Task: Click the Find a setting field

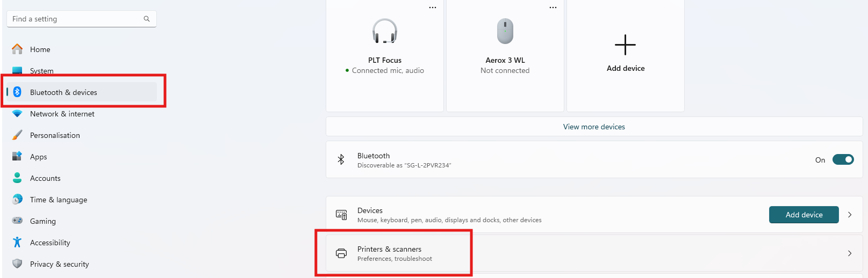Action: click(x=82, y=19)
